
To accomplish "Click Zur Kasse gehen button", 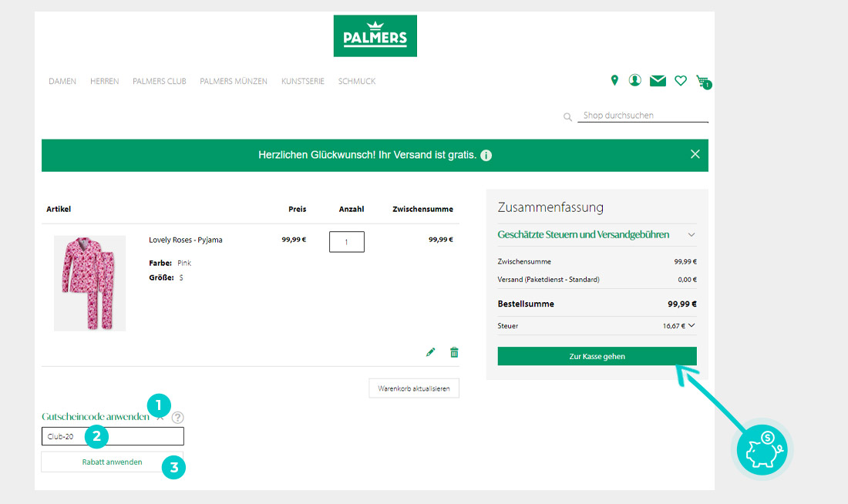I will [597, 356].
